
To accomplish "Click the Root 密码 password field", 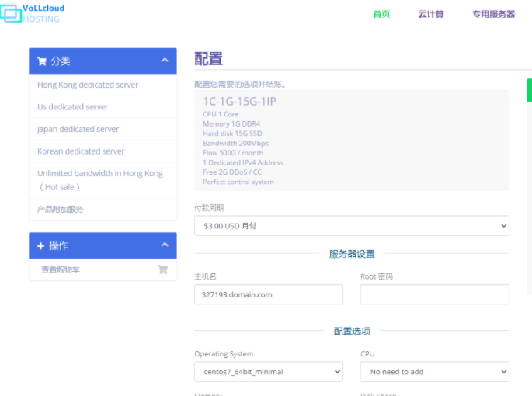I will coord(435,294).
